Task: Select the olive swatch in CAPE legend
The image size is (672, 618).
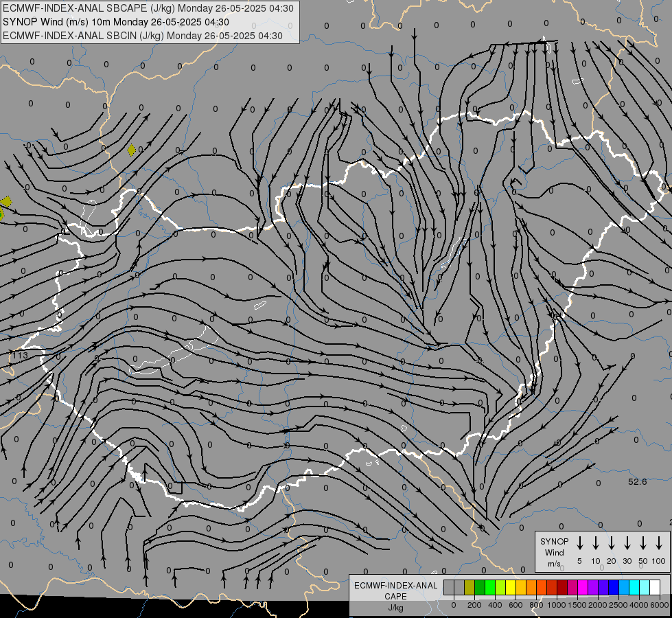Action: point(470,588)
